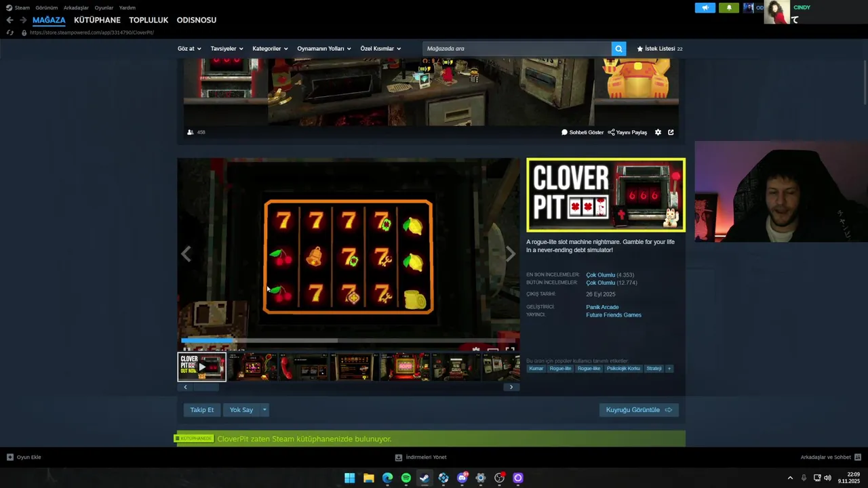The height and width of the screenshot is (488, 868).
Task: Show hidden tray icons chevron
Action: tap(790, 478)
